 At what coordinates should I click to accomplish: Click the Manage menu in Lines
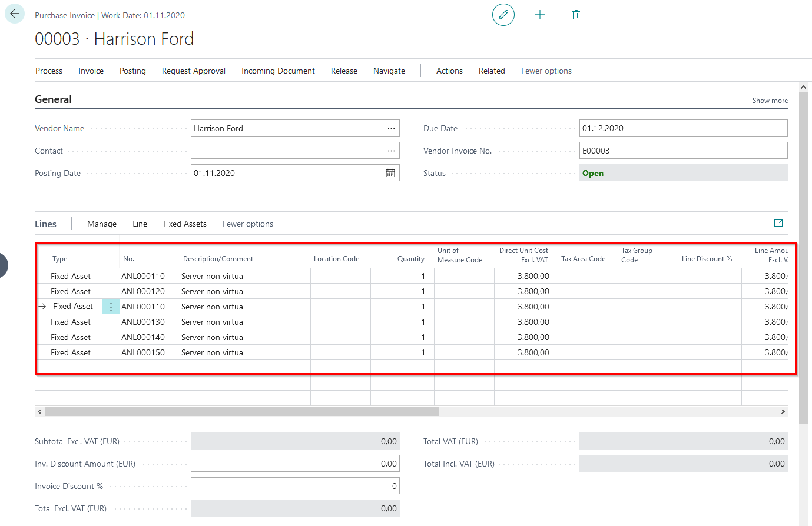[101, 224]
